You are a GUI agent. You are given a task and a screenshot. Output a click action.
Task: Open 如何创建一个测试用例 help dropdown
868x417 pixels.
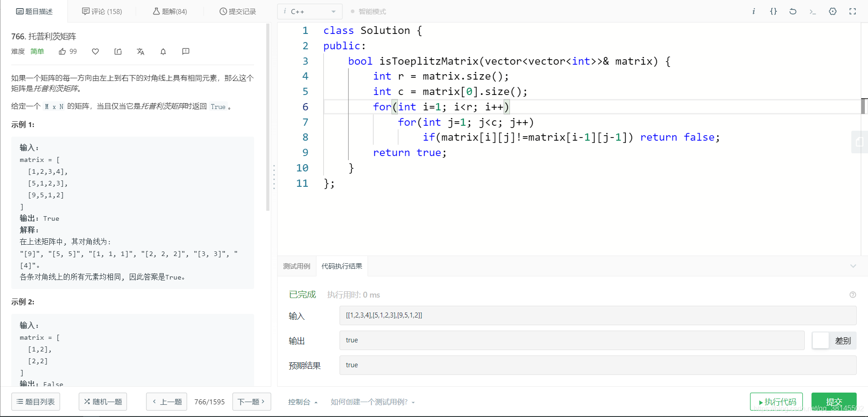click(373, 402)
